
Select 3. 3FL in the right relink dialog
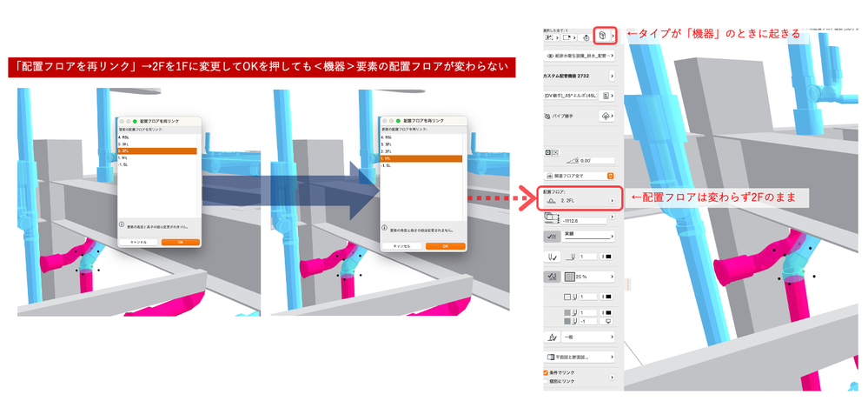(421, 144)
